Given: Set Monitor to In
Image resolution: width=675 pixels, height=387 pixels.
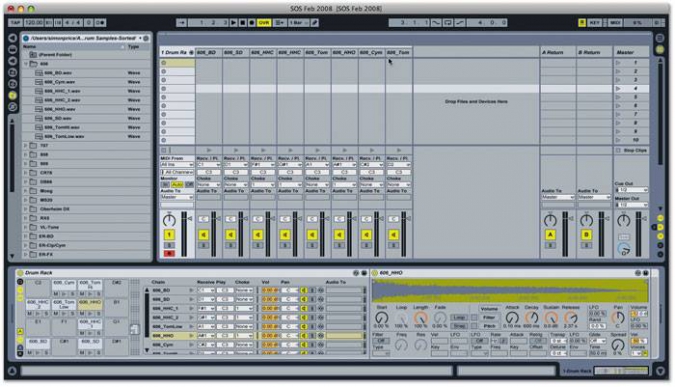Looking at the screenshot, I should click(x=165, y=184).
